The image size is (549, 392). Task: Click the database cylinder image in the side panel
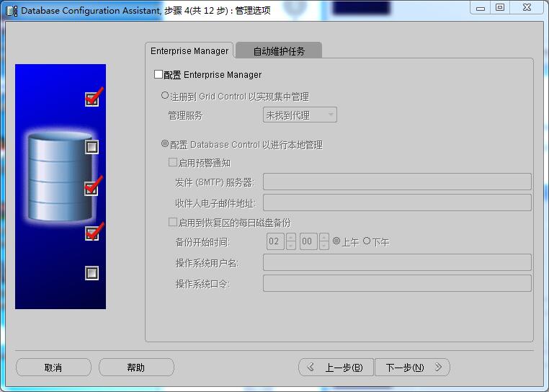61,177
